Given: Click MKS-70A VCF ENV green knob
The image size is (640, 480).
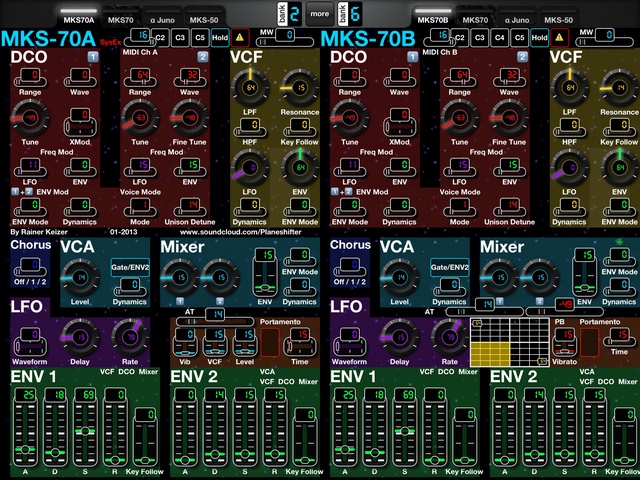Looking at the screenshot, I should (300, 168).
